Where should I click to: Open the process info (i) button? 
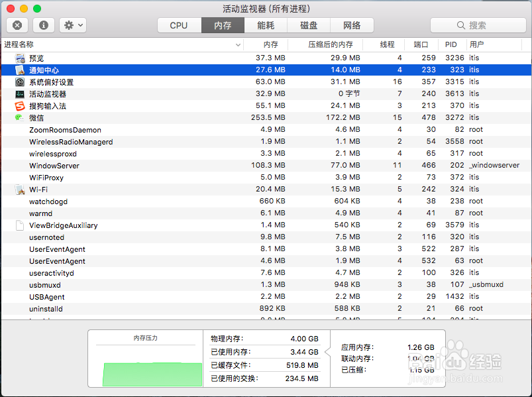tap(44, 25)
